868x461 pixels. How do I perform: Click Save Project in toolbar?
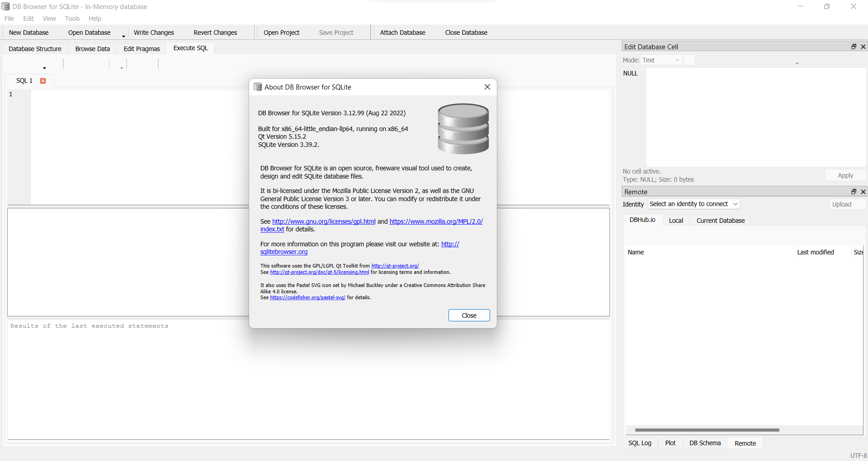coord(336,33)
